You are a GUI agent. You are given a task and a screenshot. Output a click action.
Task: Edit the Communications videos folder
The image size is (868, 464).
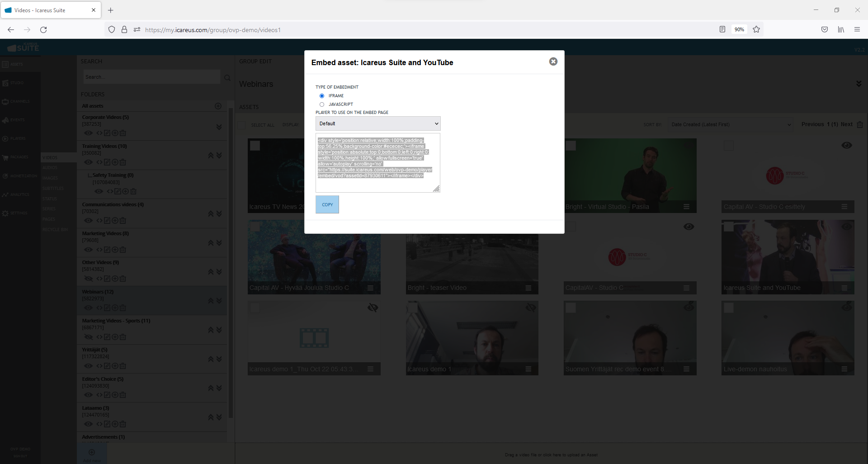click(107, 221)
